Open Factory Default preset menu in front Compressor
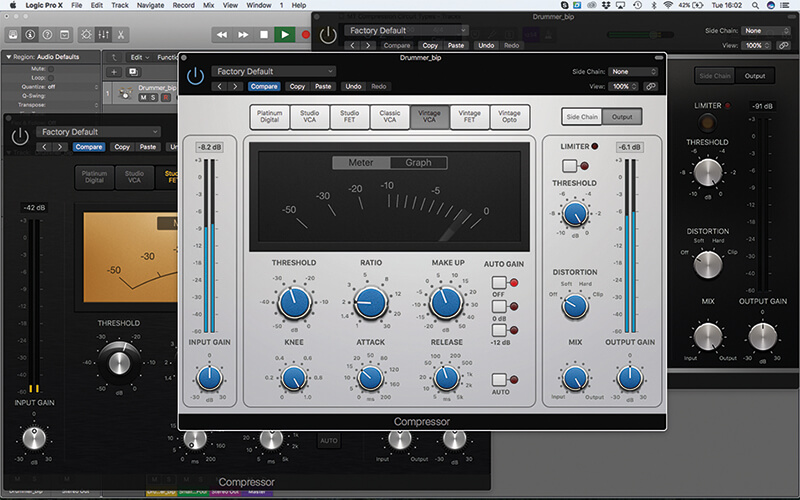The width and height of the screenshot is (800, 500). click(273, 71)
